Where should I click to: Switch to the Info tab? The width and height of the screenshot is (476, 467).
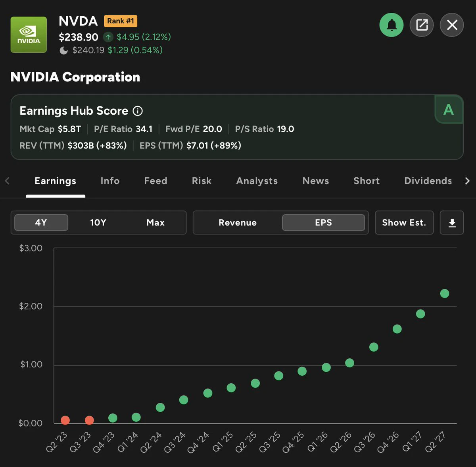[x=110, y=181]
